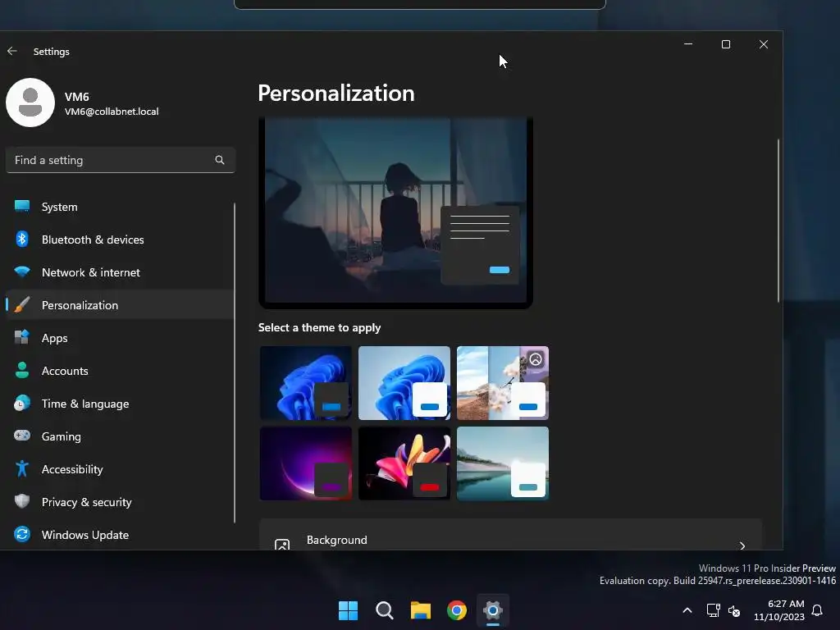
Task: Open the notifications bell
Action: [817, 610]
